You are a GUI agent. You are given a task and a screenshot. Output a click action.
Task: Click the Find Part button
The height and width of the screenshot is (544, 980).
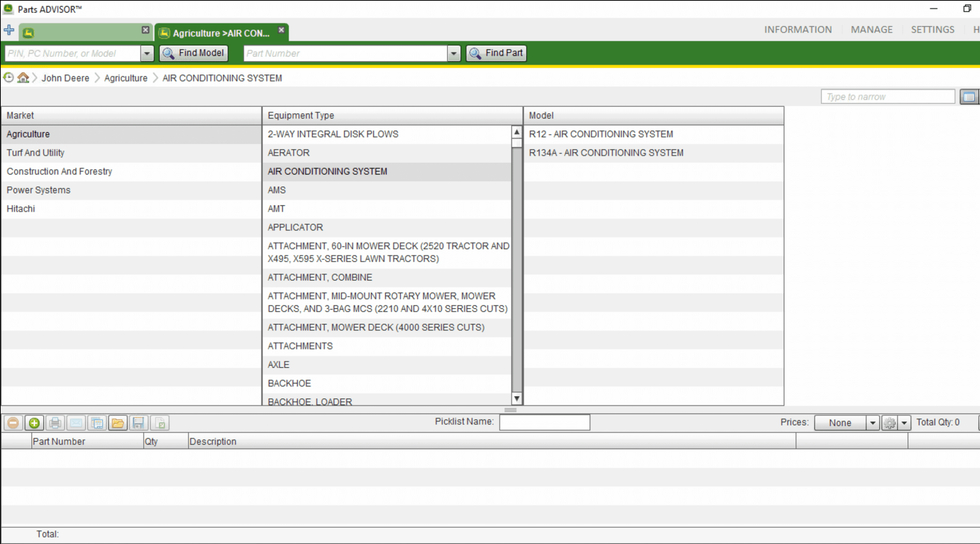pyautogui.click(x=496, y=53)
